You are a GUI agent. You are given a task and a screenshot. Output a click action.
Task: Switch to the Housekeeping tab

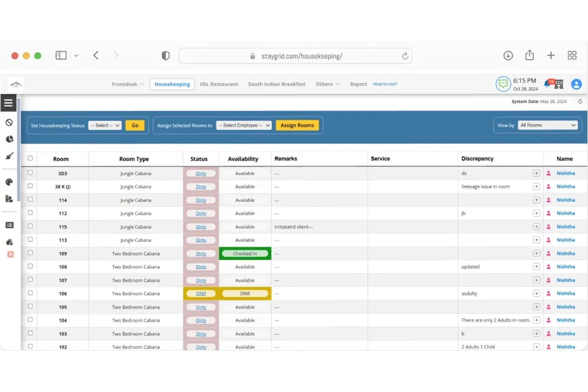point(172,84)
